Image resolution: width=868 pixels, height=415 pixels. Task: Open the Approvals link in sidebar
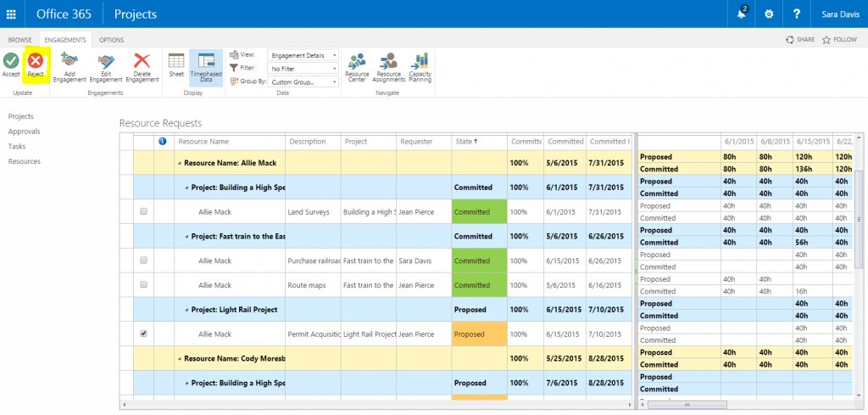tap(24, 132)
